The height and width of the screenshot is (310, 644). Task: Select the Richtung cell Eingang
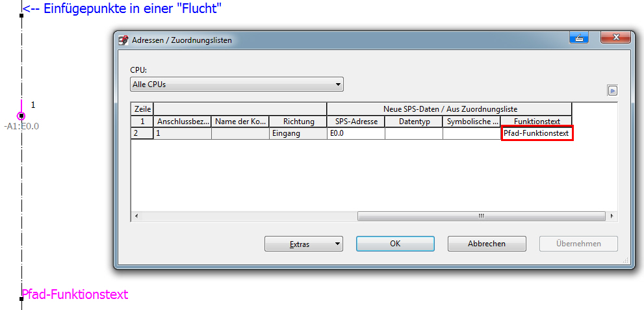click(298, 133)
